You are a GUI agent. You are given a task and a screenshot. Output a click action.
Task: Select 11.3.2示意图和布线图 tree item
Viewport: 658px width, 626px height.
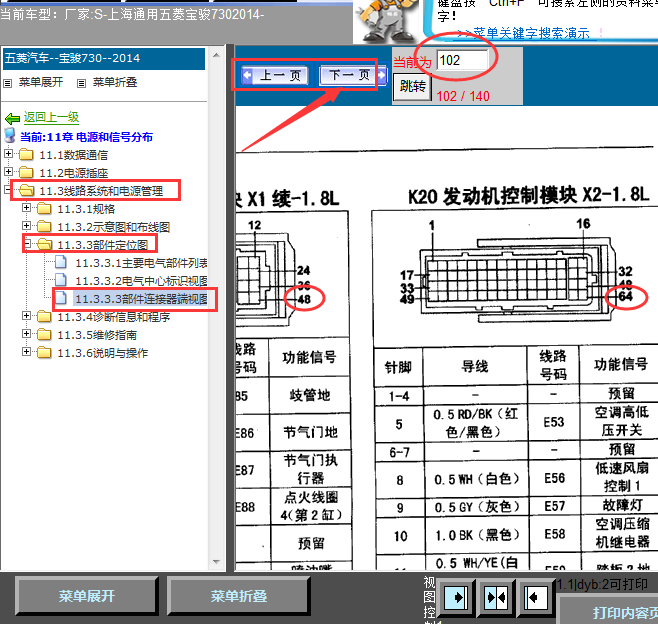114,227
